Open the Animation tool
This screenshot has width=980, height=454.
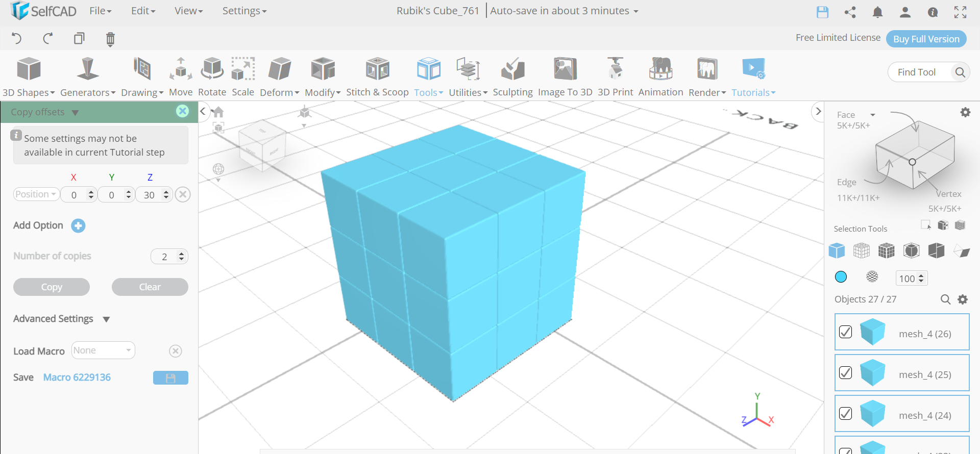point(660,78)
